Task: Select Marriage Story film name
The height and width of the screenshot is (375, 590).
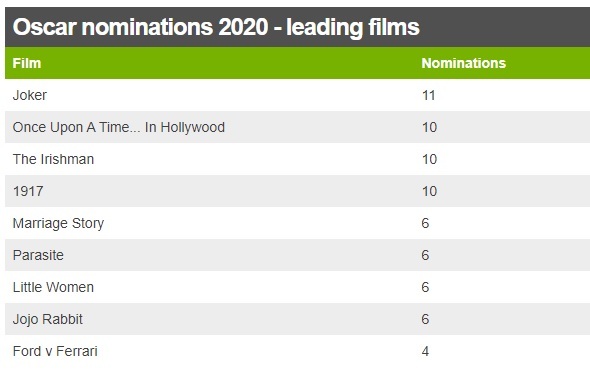Action: click(58, 223)
